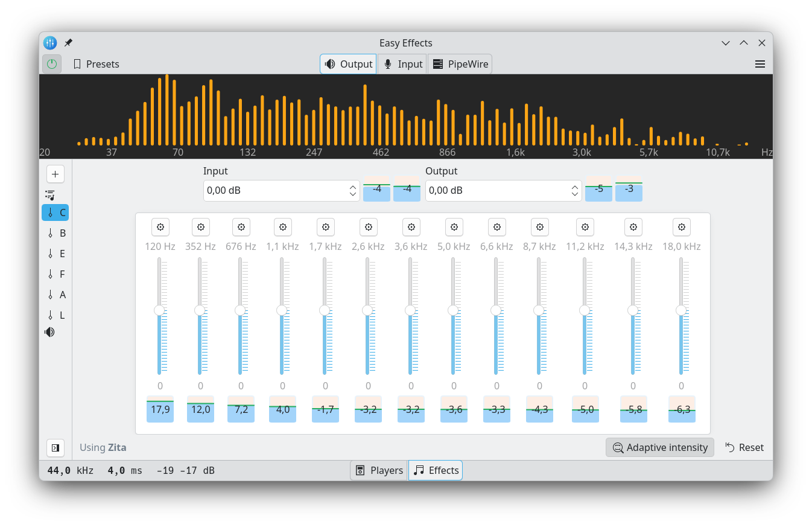Viewport: 812px width, 527px height.
Task: Open settings gear for the 676 Hz band
Action: click(241, 227)
